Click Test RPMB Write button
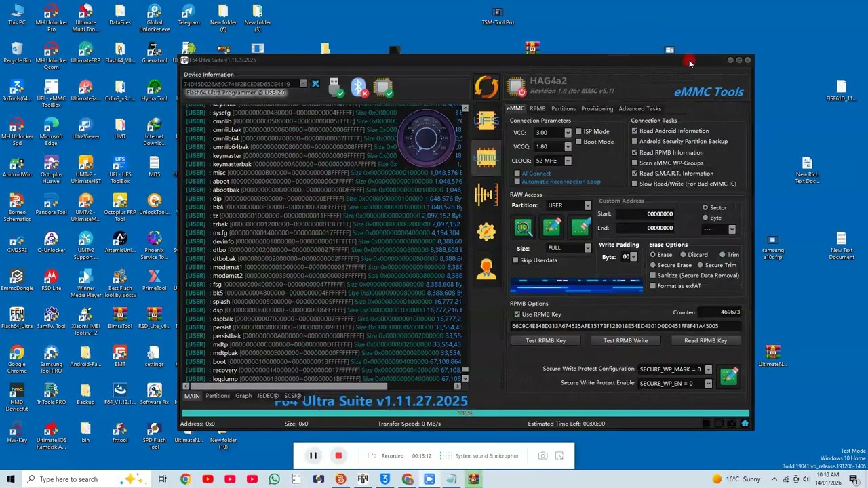The width and height of the screenshot is (868, 488). click(625, 341)
